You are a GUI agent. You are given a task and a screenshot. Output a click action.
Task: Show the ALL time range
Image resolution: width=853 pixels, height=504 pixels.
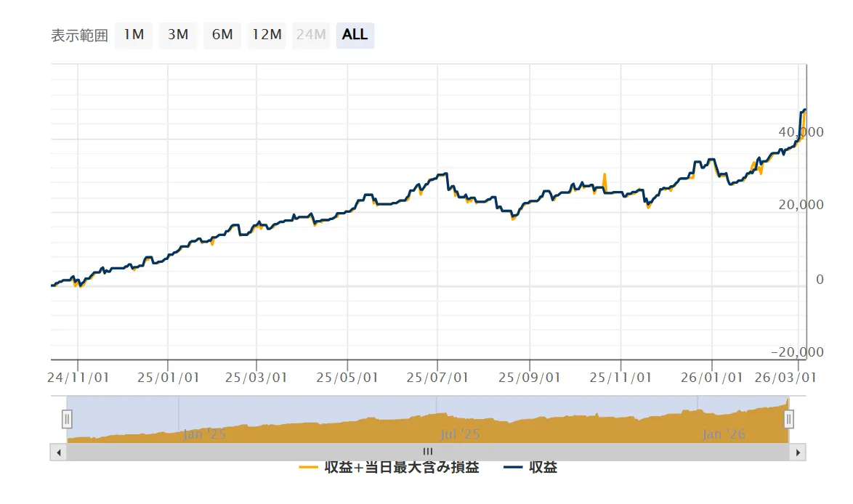coord(355,35)
